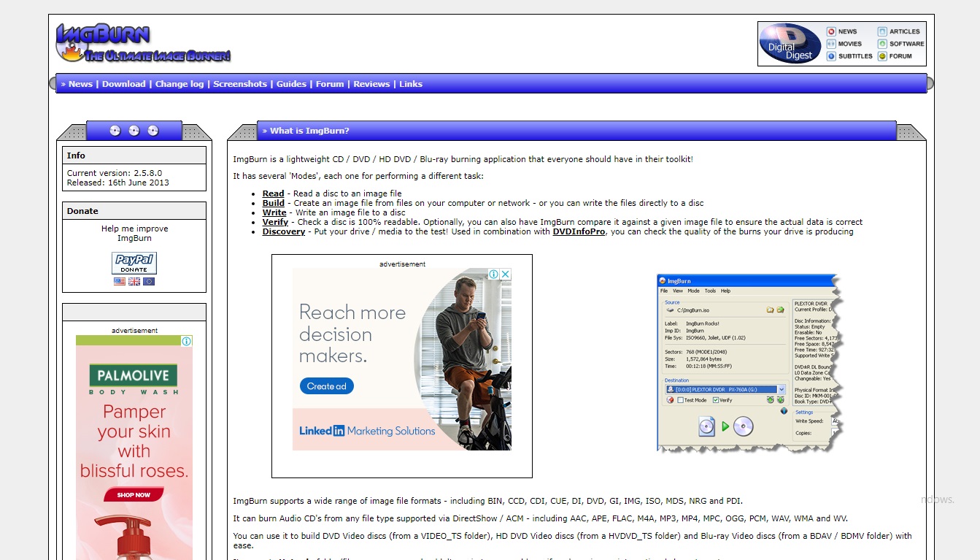Open the Change log navigation link
The width and height of the screenshot is (980, 560).
(x=180, y=84)
